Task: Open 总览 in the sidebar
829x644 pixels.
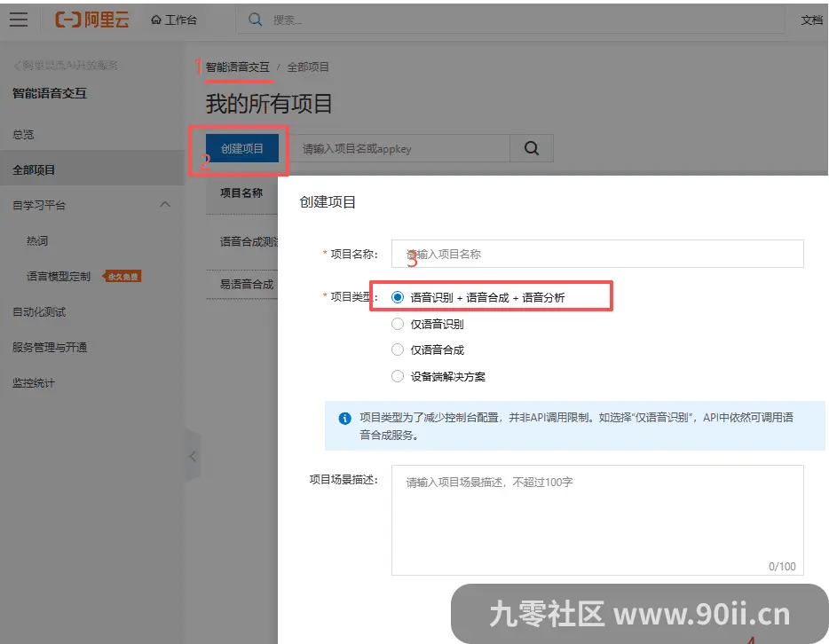Action: coord(23,134)
